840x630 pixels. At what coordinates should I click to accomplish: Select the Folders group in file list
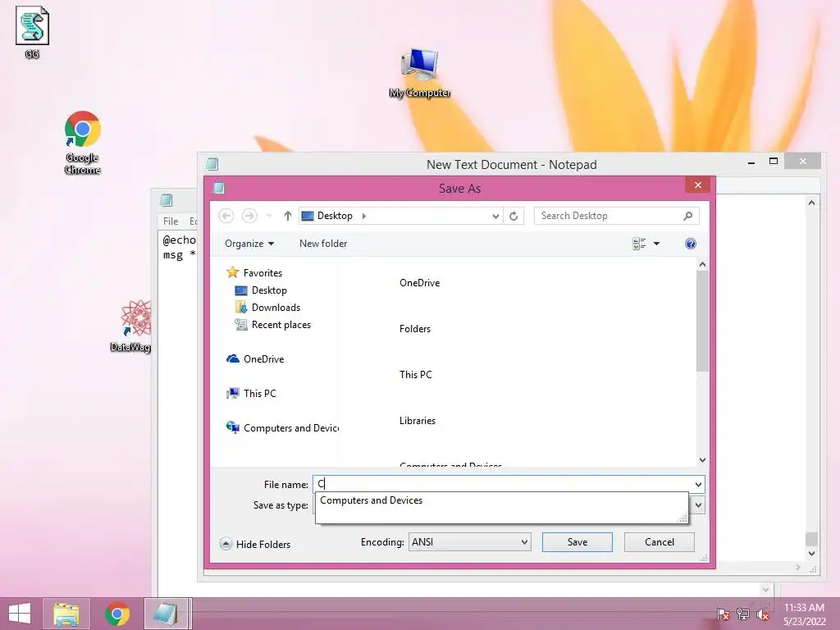(x=414, y=329)
